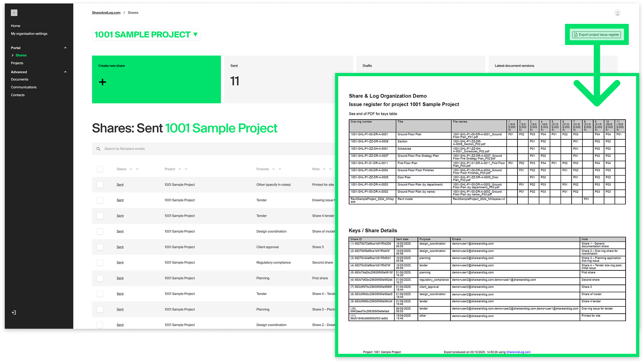This screenshot has height=363, width=644.
Task: Open the user profile avatar icon
Action: (617, 13)
